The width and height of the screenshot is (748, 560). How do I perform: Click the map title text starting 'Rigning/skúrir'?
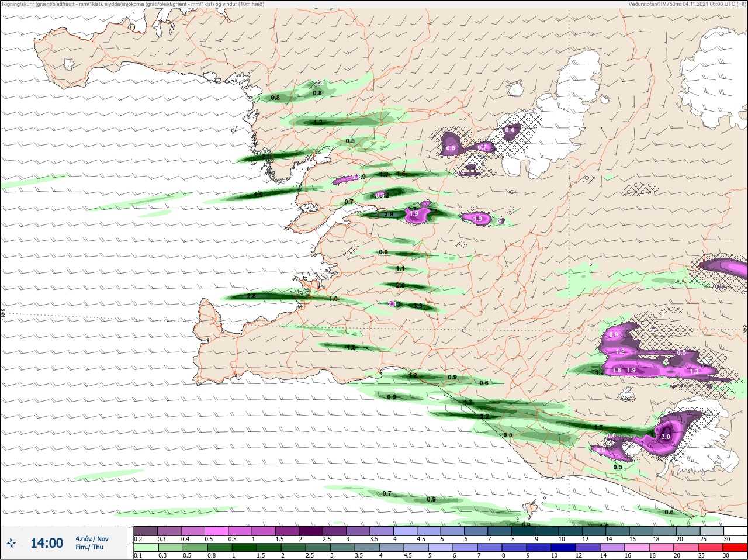tap(133, 4)
